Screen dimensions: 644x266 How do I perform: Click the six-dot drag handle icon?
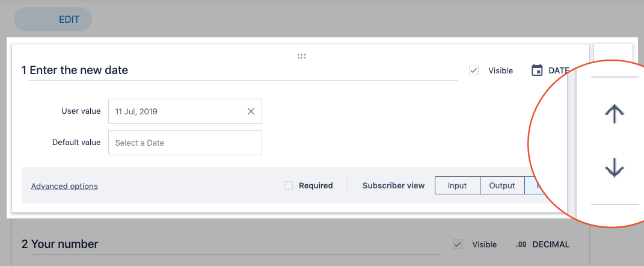(x=302, y=57)
